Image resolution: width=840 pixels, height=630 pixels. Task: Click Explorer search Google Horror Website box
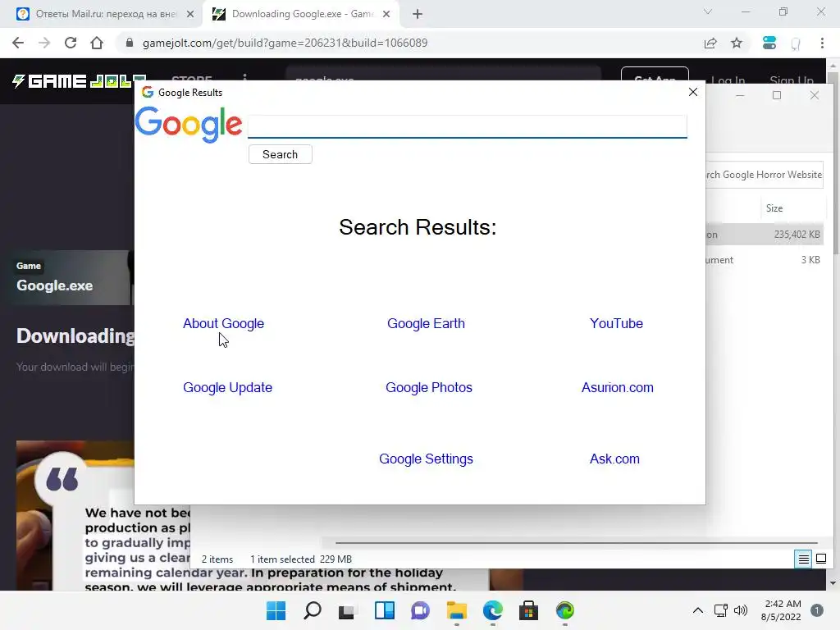pos(765,175)
